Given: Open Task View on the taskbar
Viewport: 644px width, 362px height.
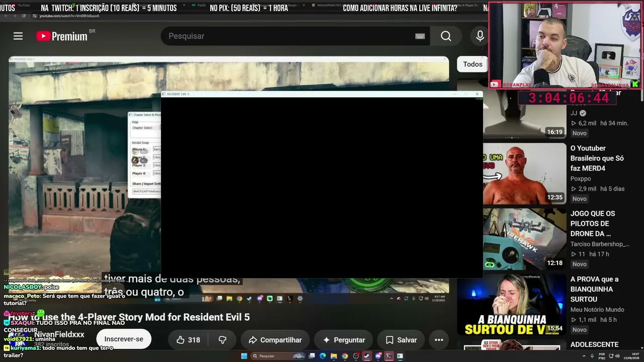Looking at the screenshot, I should point(312,356).
